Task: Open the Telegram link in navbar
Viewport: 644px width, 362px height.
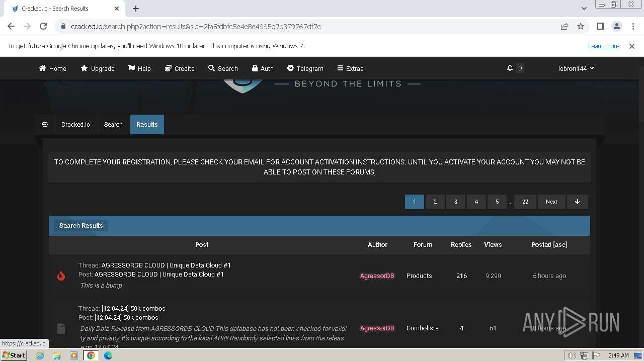Action: (x=305, y=68)
